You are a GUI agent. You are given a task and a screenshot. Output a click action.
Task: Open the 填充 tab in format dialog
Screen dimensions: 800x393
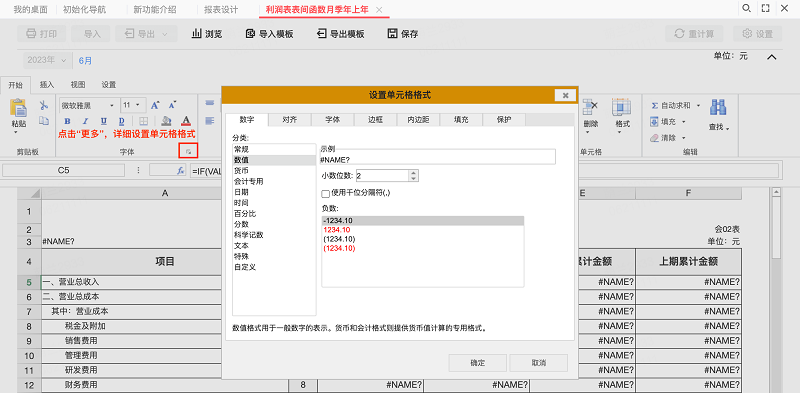coord(461,119)
